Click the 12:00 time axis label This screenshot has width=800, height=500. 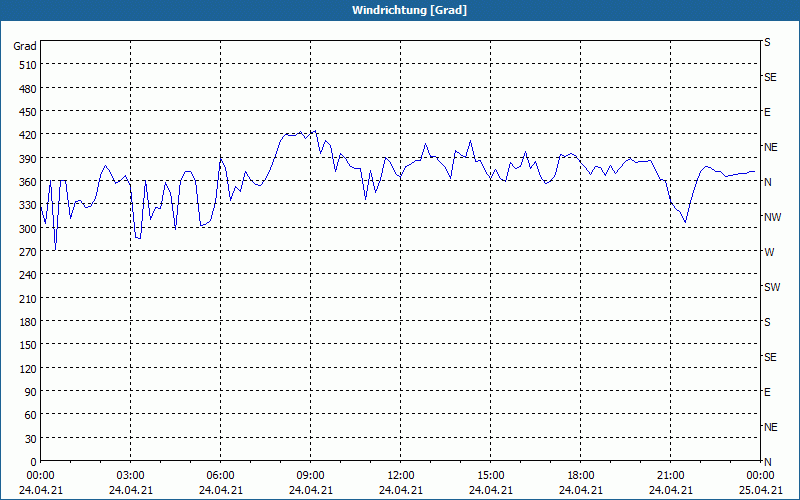point(401,476)
